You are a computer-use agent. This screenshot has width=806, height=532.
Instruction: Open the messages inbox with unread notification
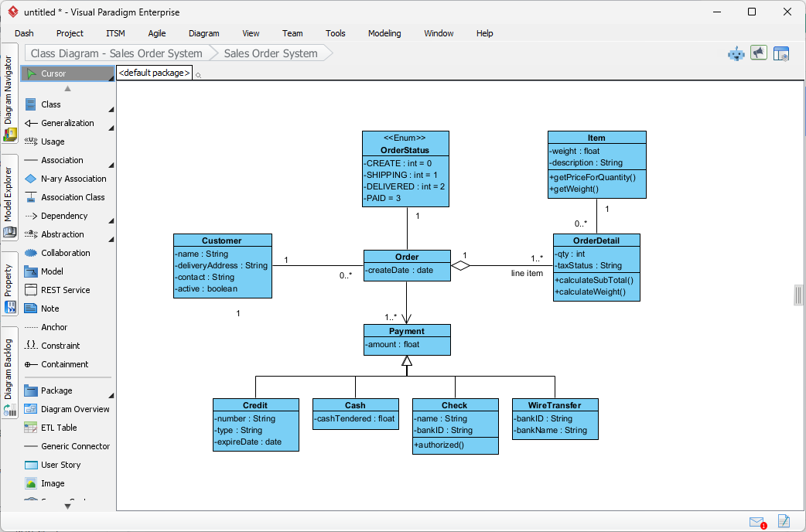pos(756,522)
